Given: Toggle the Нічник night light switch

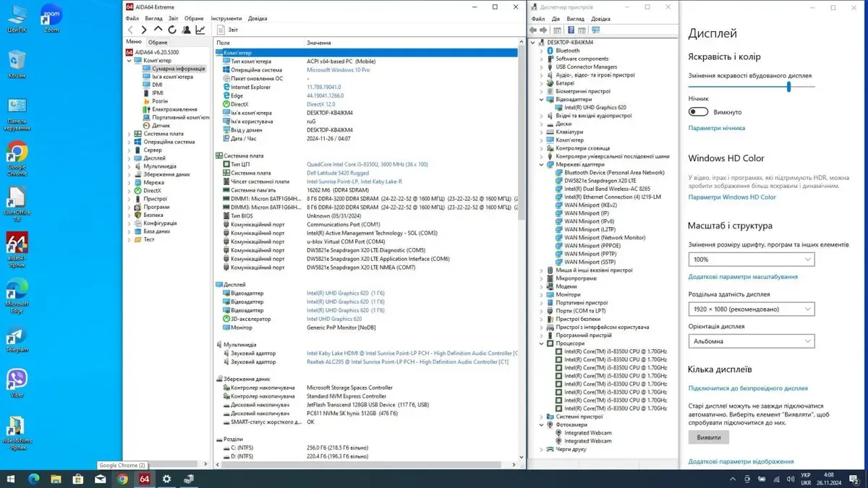Looking at the screenshot, I should [698, 112].
